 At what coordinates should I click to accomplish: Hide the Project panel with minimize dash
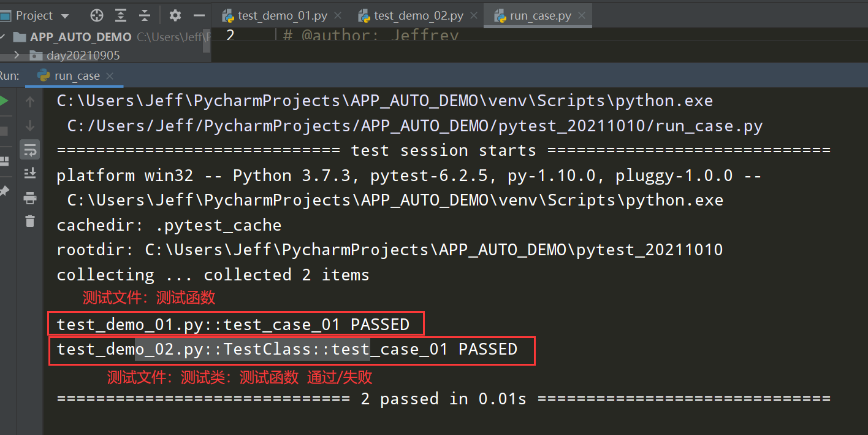point(199,15)
